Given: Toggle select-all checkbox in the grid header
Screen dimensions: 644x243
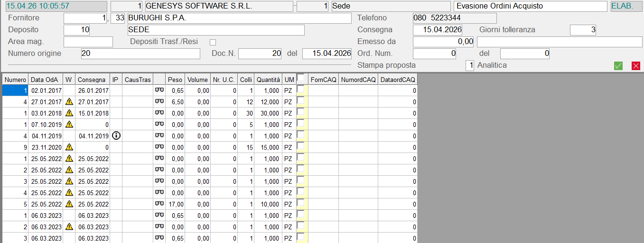Looking at the screenshot, I should tap(300, 78).
